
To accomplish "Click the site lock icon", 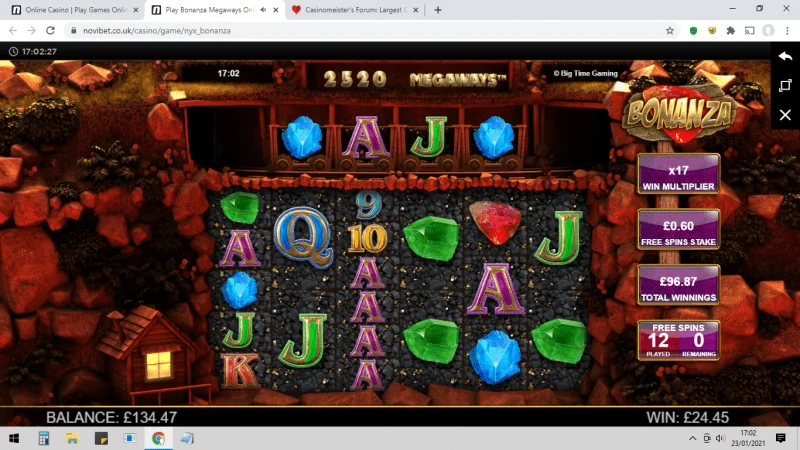I will coord(73,31).
